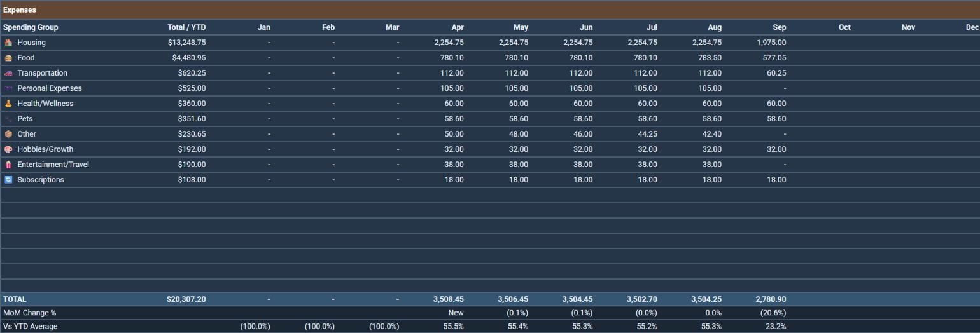Viewport: 980px width, 333px height.
Task: Click the Personal Expenses icon
Action: pos(8,88)
